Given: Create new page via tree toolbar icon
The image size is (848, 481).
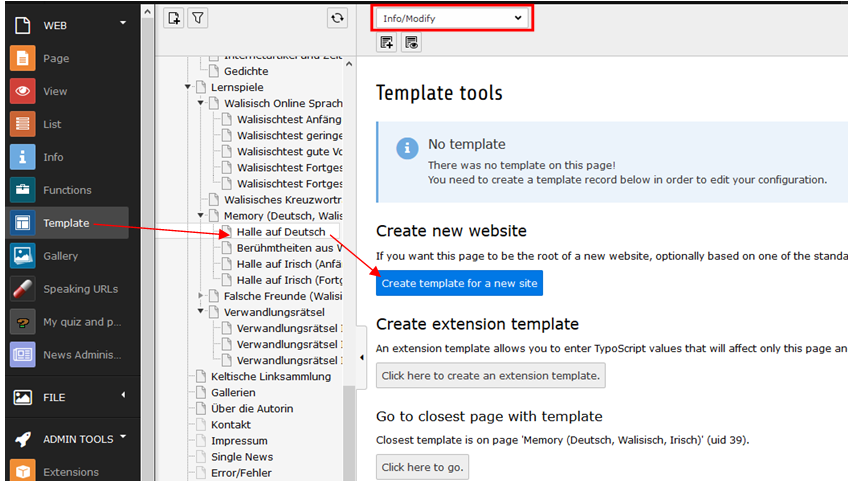Looking at the screenshot, I should point(174,18).
